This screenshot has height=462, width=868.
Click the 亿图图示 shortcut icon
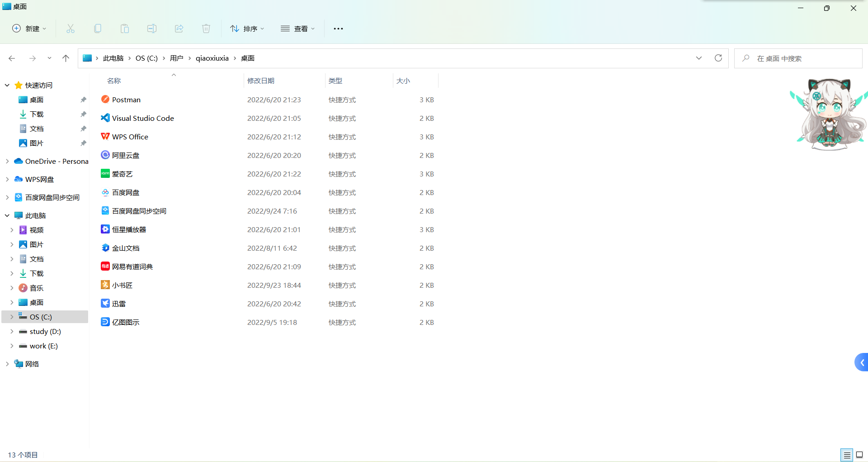[105, 322]
